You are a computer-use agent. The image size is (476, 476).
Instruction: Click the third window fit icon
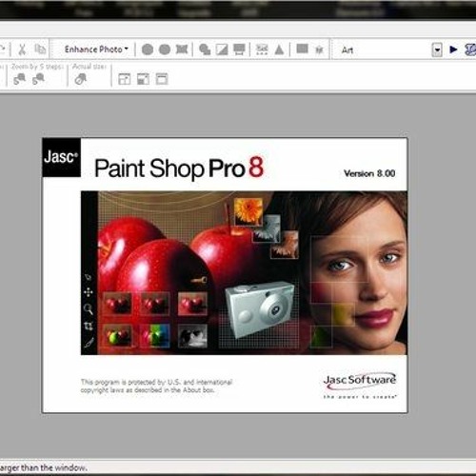(x=162, y=79)
